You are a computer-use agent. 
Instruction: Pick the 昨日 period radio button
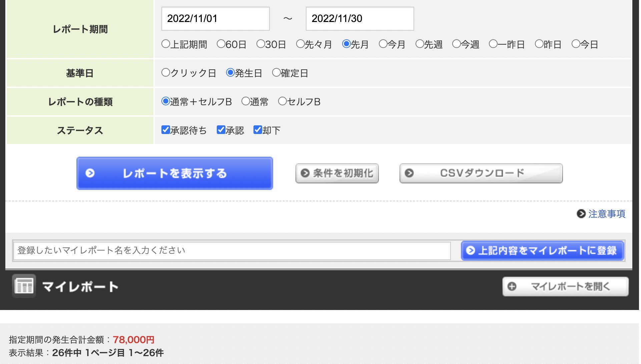tap(539, 44)
